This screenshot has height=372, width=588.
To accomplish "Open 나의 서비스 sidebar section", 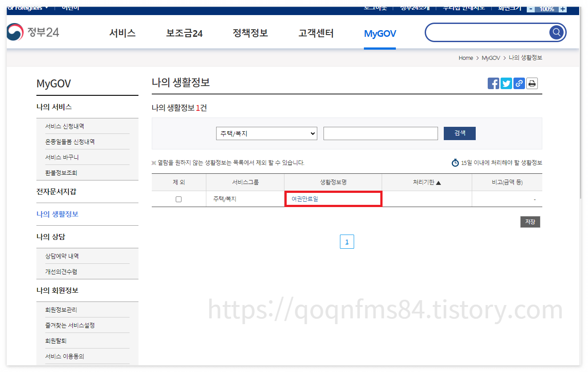I will pyautogui.click(x=54, y=107).
